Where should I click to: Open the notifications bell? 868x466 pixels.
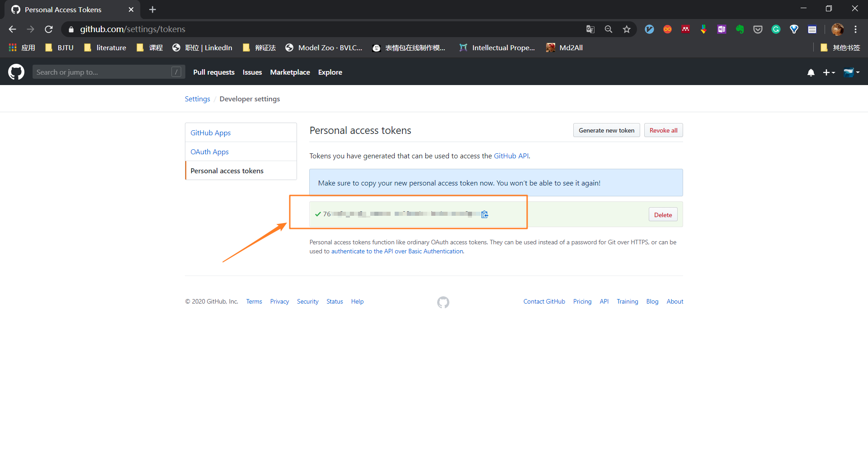(x=811, y=72)
